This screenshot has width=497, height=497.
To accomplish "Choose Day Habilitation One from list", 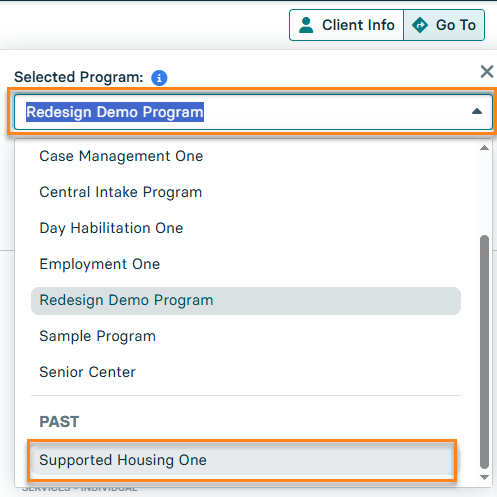I will 246,228.
